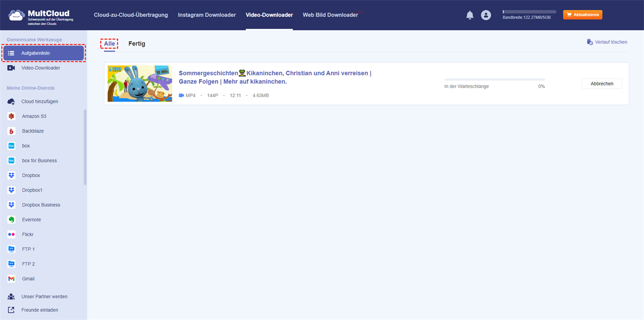Switch to the Alle tab

(x=109, y=43)
